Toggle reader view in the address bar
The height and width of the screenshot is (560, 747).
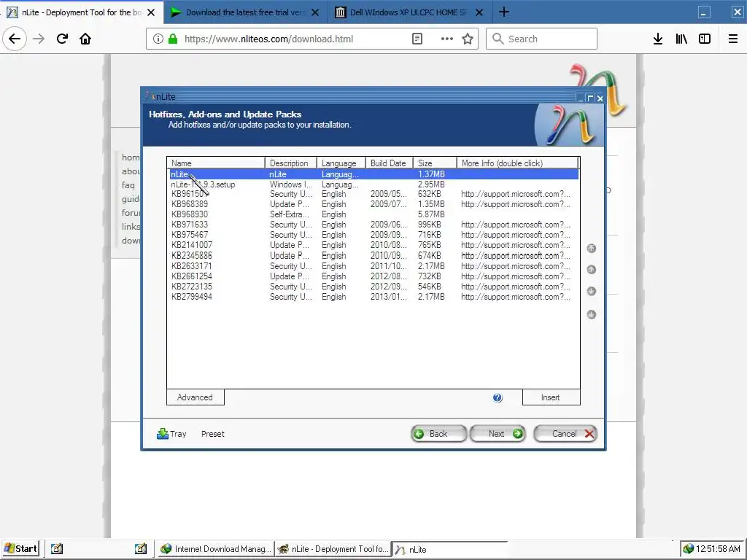[x=417, y=39]
